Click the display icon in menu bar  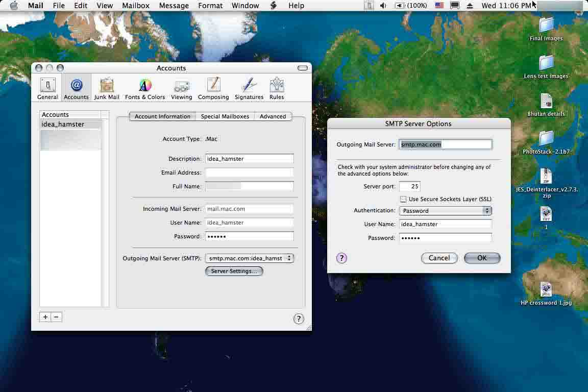(x=454, y=6)
